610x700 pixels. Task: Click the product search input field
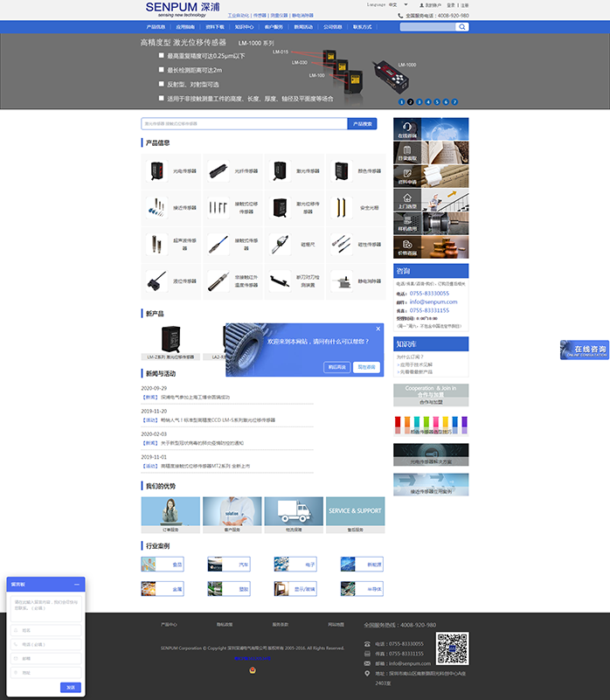click(244, 124)
